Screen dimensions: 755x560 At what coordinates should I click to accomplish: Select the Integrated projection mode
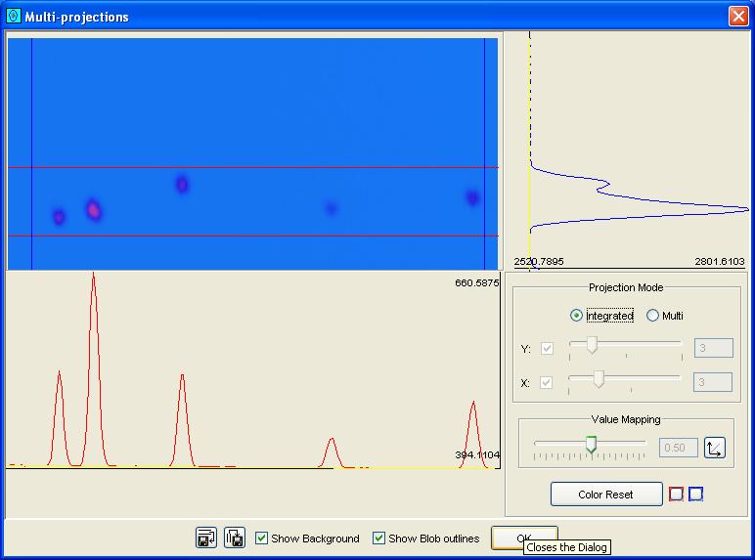point(577,316)
